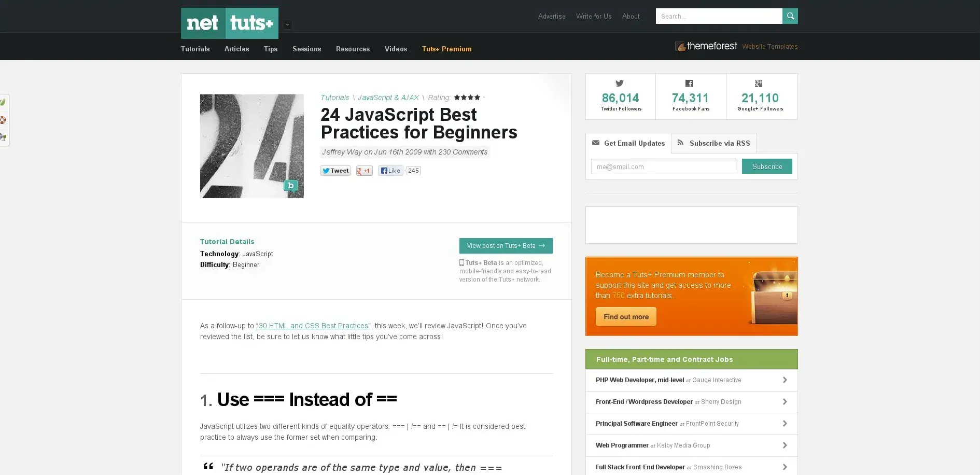
Task: Click the Google+ followers icon
Action: click(x=759, y=83)
